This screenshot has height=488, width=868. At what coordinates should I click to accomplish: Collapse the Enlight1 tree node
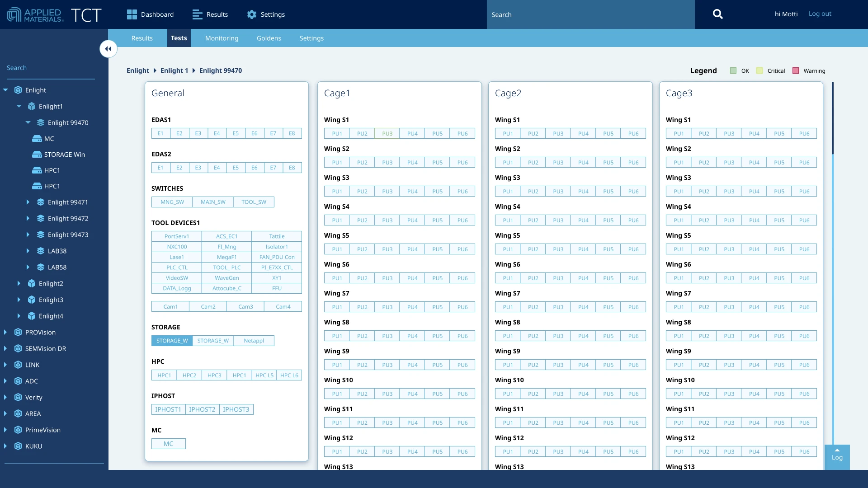19,106
